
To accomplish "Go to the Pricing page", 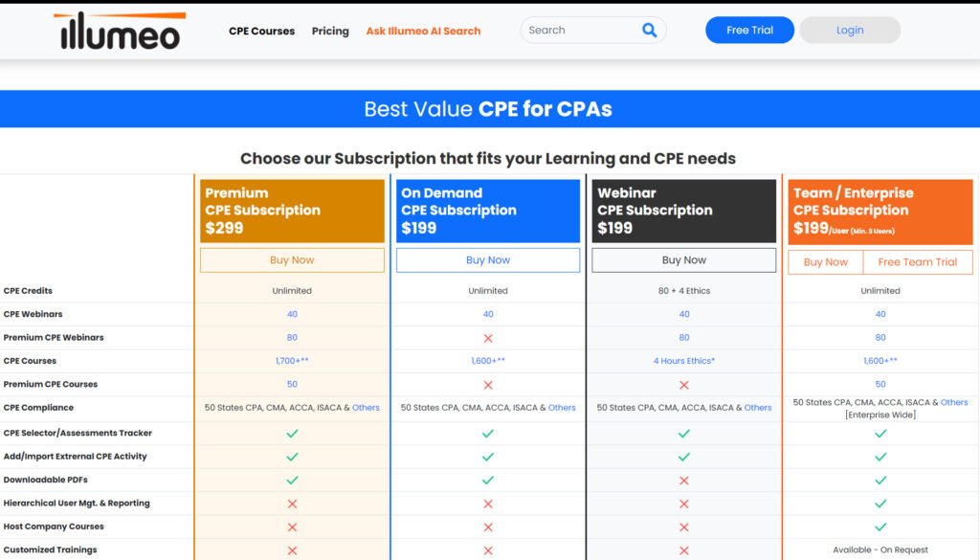I will tap(330, 31).
